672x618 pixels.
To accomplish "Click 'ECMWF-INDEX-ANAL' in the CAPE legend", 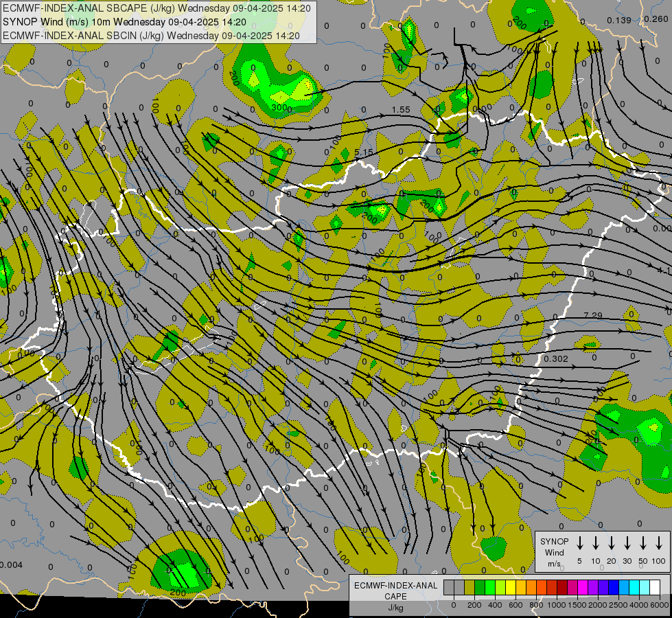I will point(395,586).
